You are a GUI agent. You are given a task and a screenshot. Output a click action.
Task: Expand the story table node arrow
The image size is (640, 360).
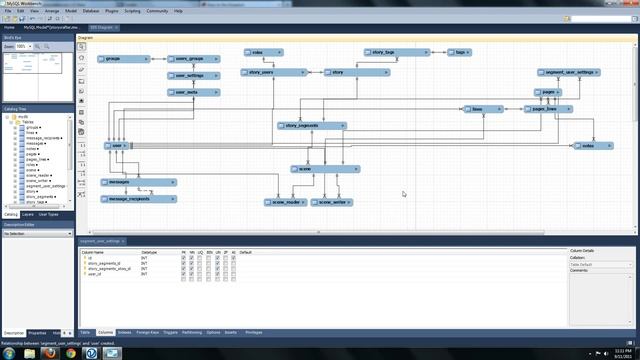tap(386, 72)
